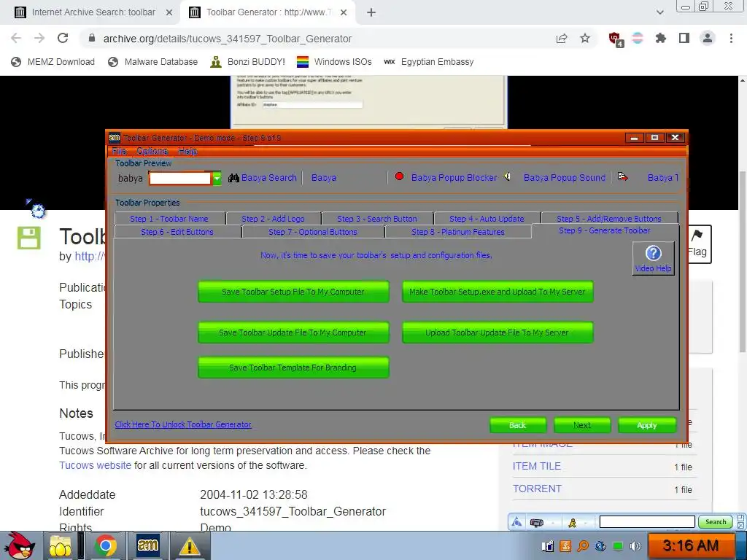Image resolution: width=747 pixels, height=560 pixels.
Task: Click the Toolbar Generator title bar app icon
Action: [x=115, y=138]
